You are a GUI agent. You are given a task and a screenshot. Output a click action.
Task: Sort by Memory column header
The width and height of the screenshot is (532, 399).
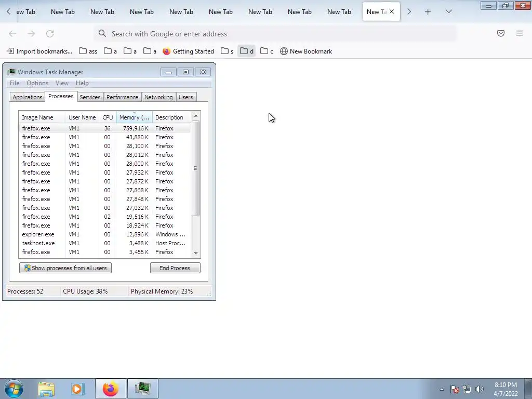135,117
